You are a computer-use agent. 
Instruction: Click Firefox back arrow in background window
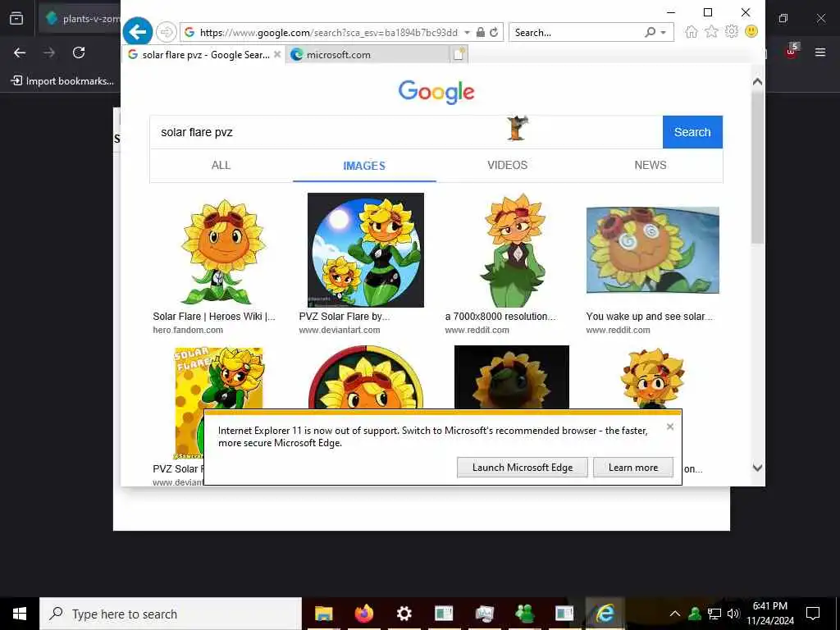pyautogui.click(x=20, y=52)
